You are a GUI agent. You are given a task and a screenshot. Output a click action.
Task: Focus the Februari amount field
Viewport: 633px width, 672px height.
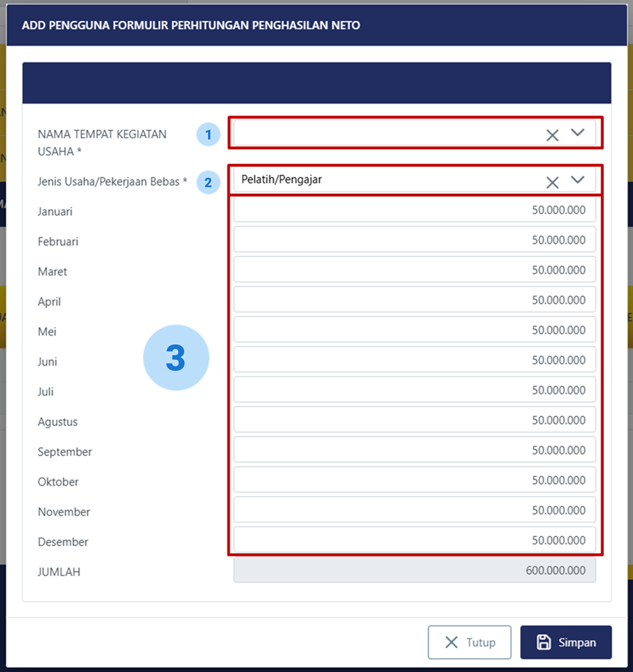click(414, 240)
